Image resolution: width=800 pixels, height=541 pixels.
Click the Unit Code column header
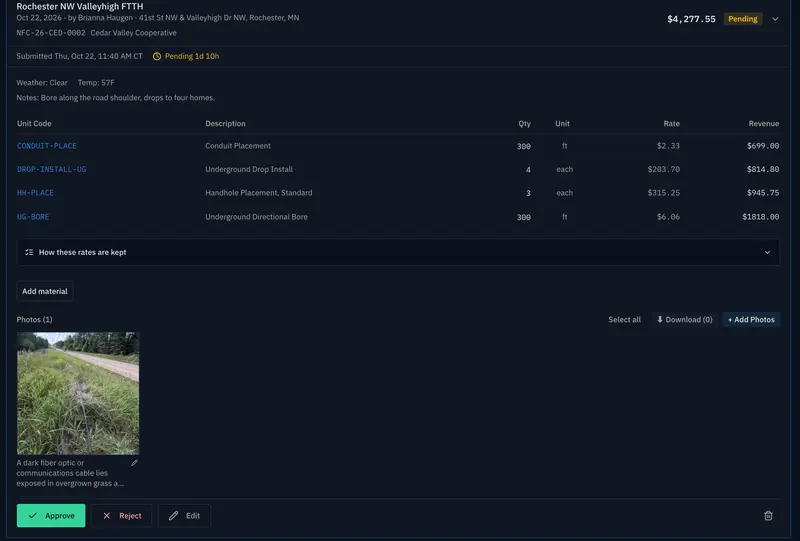click(34, 124)
